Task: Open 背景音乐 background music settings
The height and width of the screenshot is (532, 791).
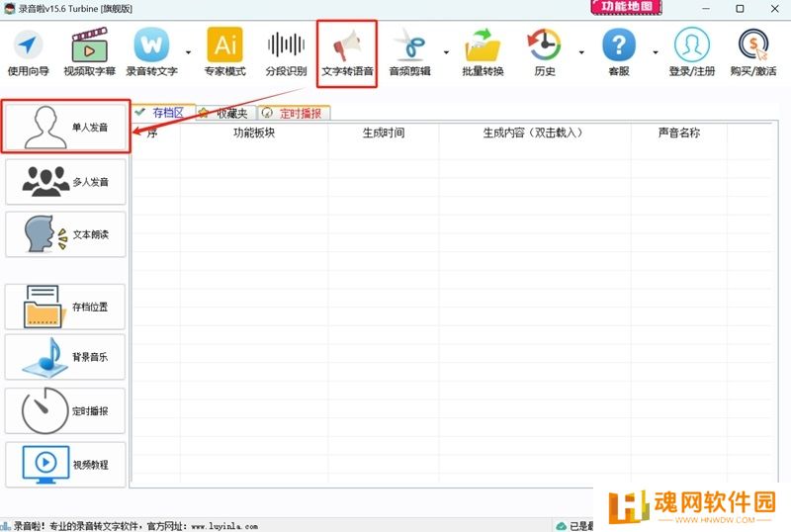Action: [x=65, y=357]
